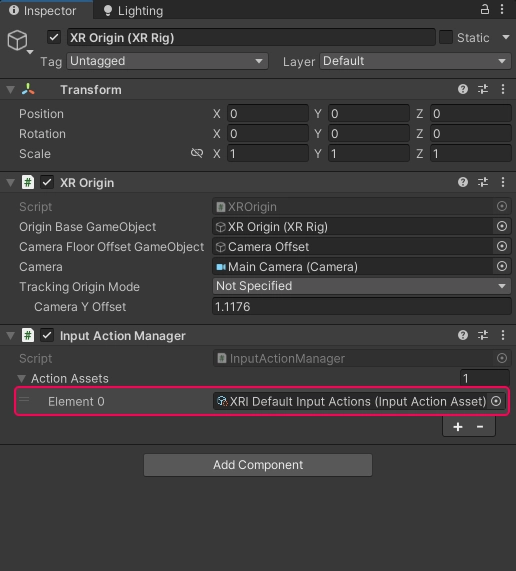Click the Position Z value field
The height and width of the screenshot is (571, 516).
point(470,114)
